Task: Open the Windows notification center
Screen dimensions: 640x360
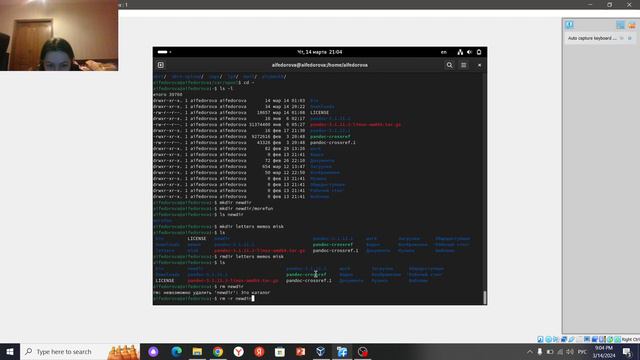Action: tap(627, 351)
